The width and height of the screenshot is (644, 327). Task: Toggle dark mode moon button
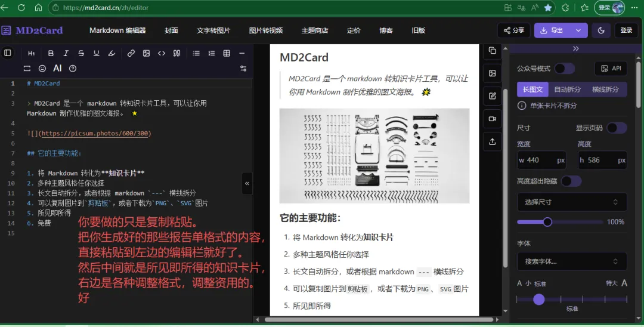pos(601,30)
